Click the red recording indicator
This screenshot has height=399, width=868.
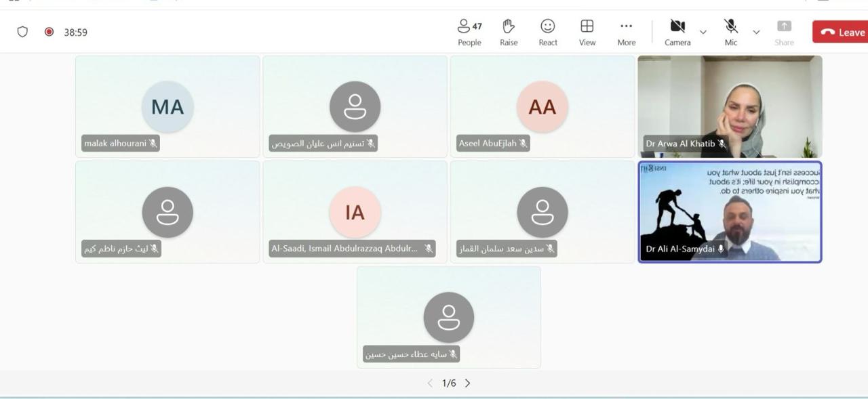49,32
